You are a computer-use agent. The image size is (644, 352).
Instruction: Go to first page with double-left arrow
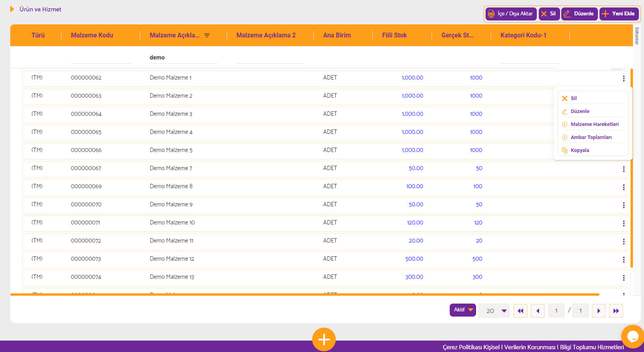click(x=520, y=311)
